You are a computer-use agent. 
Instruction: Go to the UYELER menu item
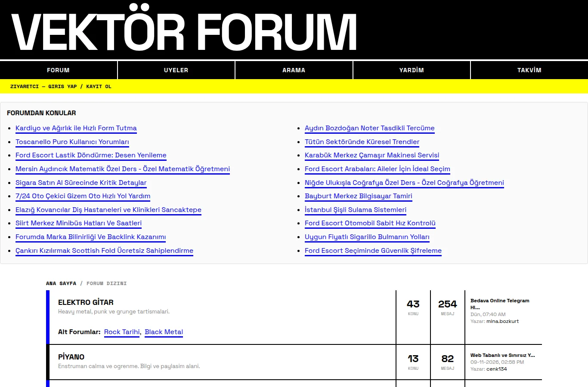coord(176,70)
